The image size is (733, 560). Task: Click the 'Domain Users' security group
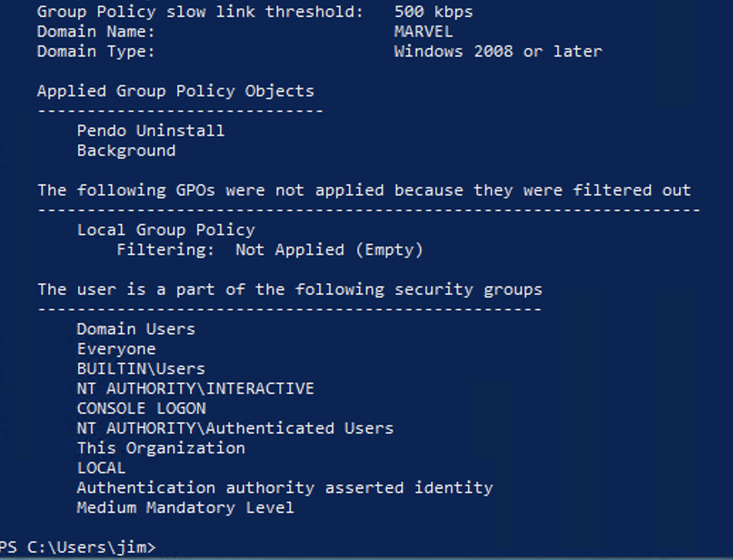pyautogui.click(x=135, y=329)
